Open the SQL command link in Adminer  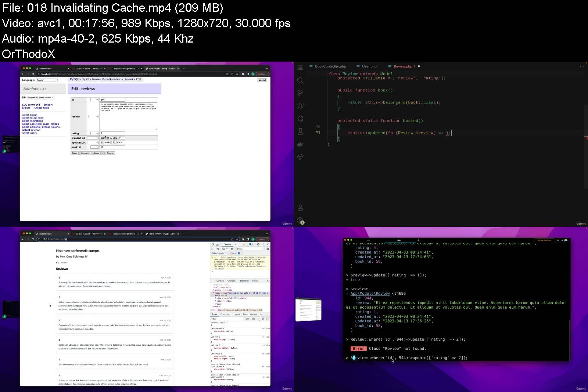(31, 105)
